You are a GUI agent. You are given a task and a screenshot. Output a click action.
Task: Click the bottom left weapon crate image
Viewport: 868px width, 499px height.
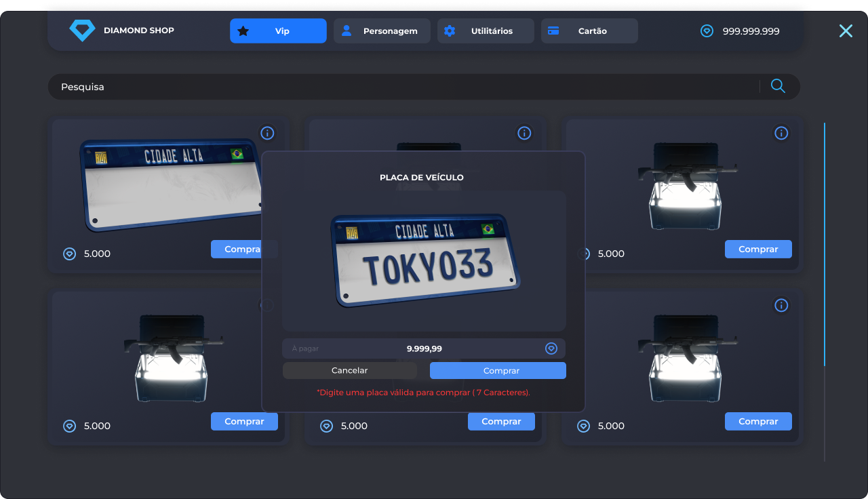click(x=174, y=359)
